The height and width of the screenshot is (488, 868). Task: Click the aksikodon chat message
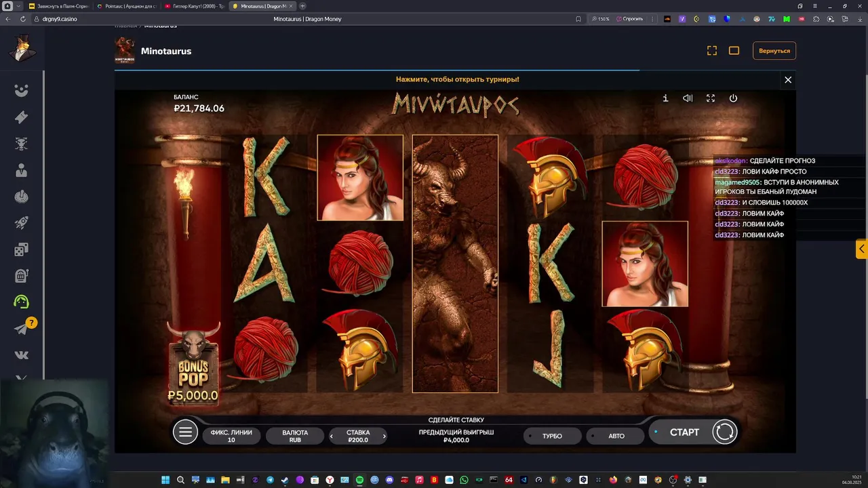pos(766,161)
